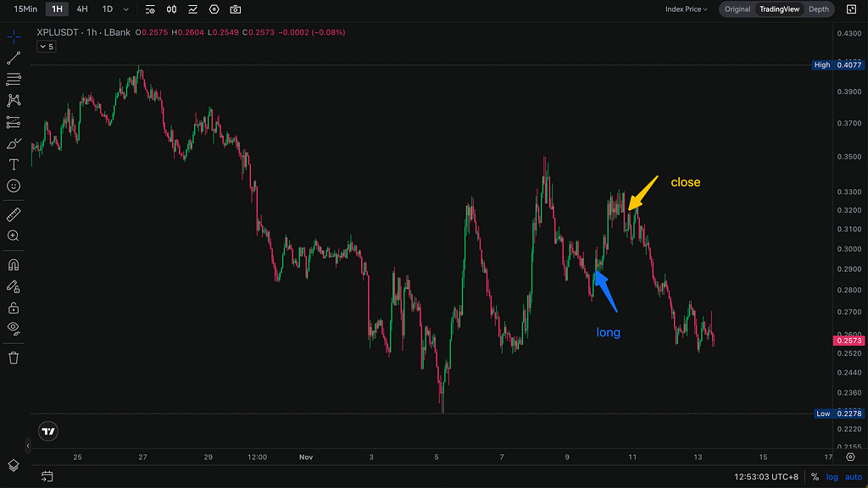
Task: Open the candlestick chart type selector
Action: point(171,9)
